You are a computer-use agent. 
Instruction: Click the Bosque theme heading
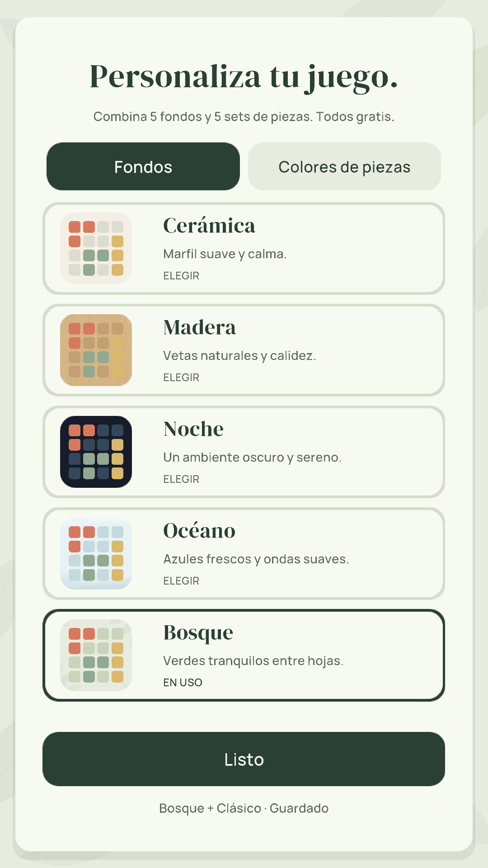(198, 633)
